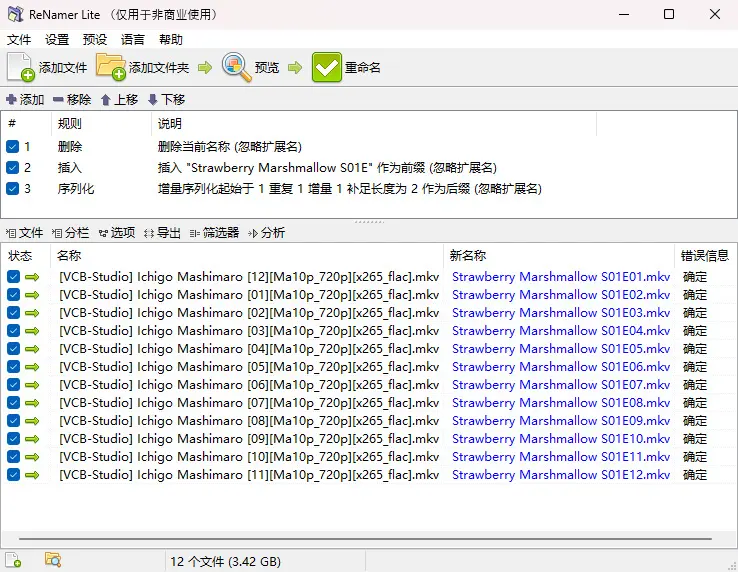Uncheck file Ichigo Mashimaro [05] checkbox

click(x=13, y=367)
